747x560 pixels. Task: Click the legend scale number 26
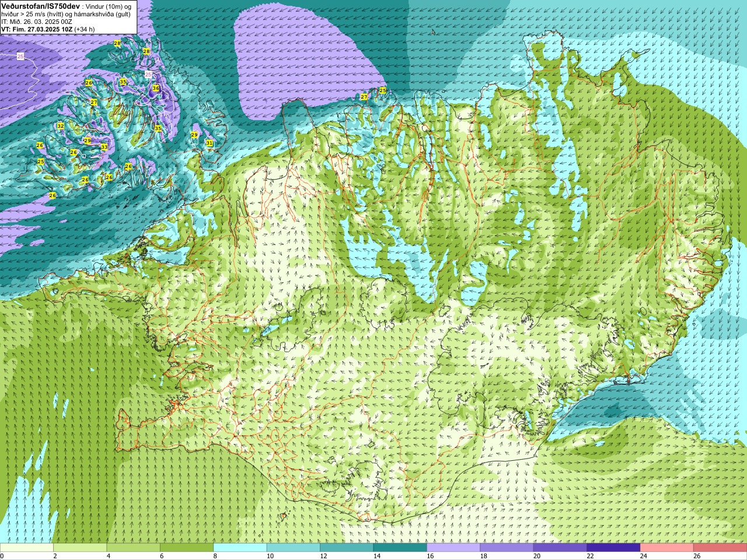(x=697, y=556)
